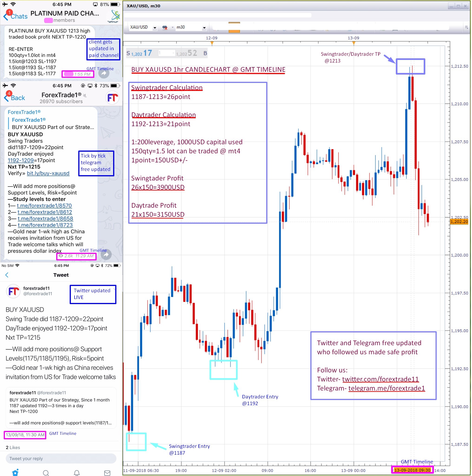The height and width of the screenshot is (476, 472).
Task: Open link t.me/forextrade1/8570
Action: 44,206
